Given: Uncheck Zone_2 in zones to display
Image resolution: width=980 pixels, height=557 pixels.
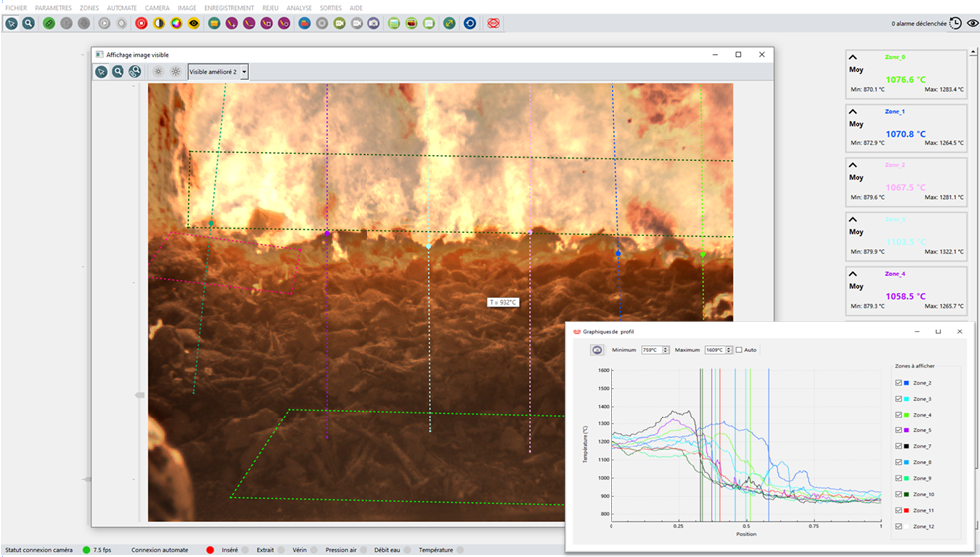Looking at the screenshot, I should (898, 383).
